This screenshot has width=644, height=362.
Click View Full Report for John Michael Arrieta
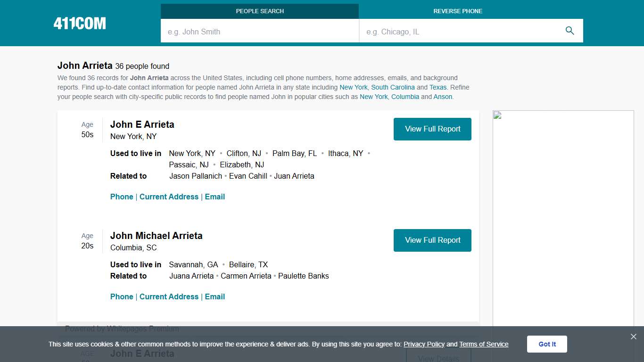432,240
